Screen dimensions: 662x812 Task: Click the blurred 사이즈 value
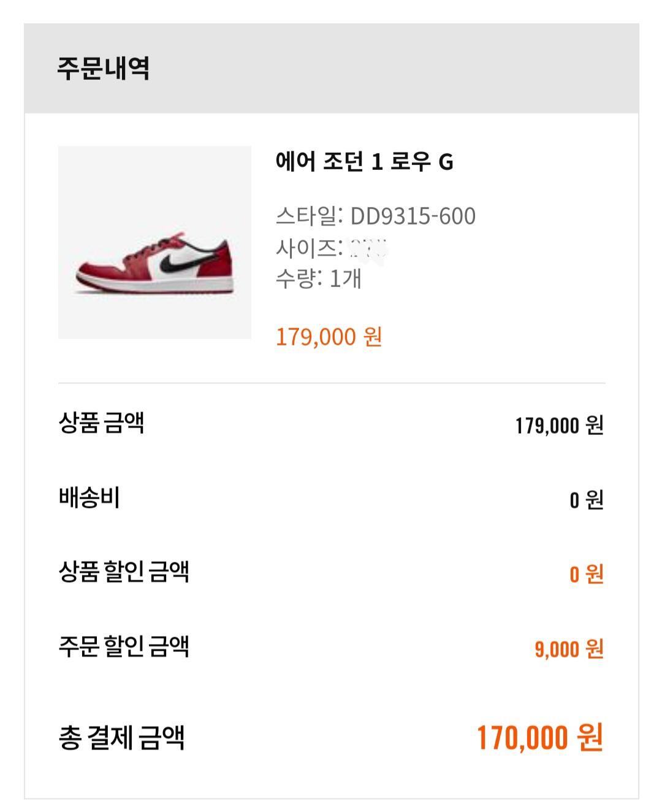tap(367, 249)
